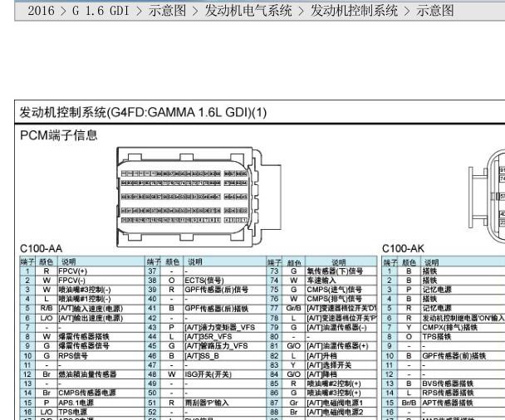
Task: Click the Br/B color cell in C100-AK
Action: click(x=409, y=403)
